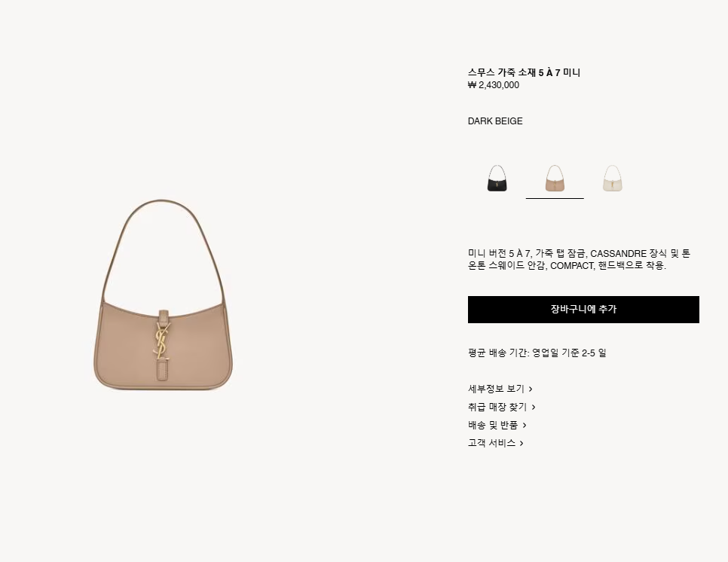Click the DARK BEIGE color label
The height and width of the screenshot is (562, 728).
coord(495,121)
